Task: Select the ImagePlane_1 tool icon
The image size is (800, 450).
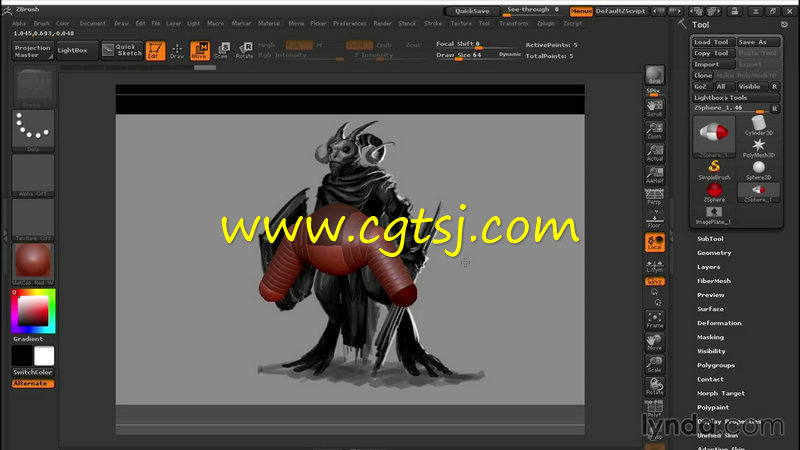Action: [714, 215]
